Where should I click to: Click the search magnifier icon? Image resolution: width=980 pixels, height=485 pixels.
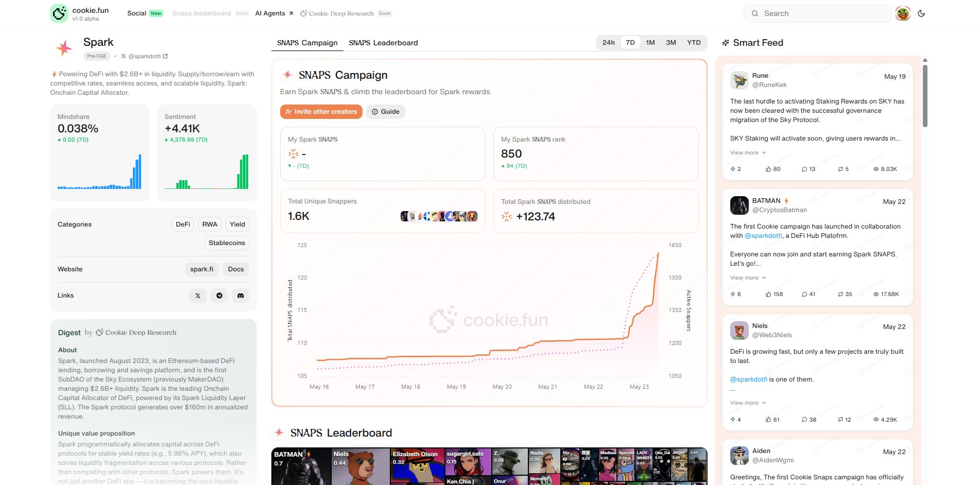click(754, 13)
